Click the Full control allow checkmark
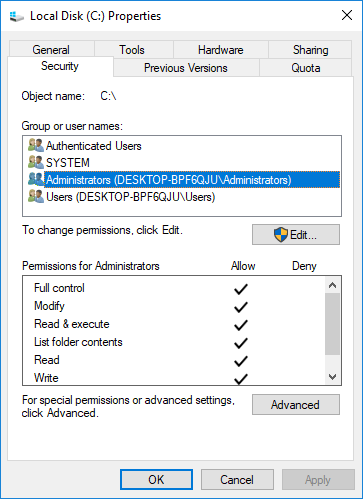This screenshot has width=363, height=499. tap(241, 289)
